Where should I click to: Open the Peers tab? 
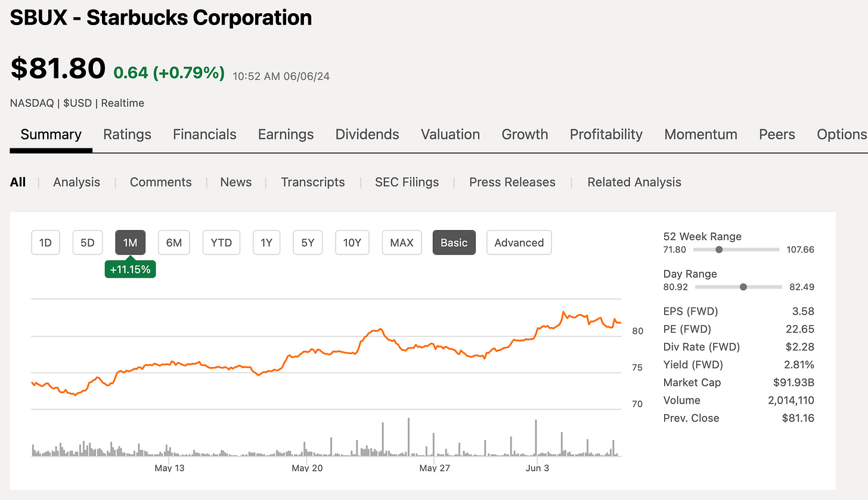777,135
